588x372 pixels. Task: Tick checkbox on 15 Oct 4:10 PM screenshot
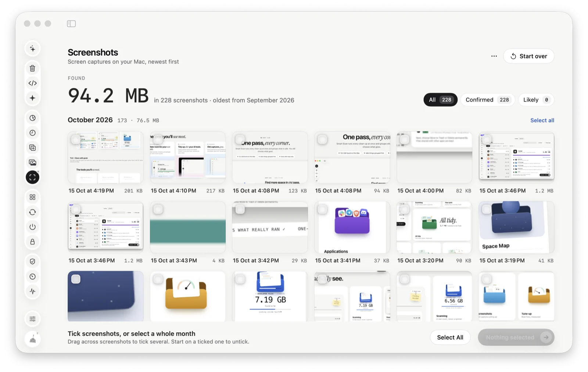158,140
